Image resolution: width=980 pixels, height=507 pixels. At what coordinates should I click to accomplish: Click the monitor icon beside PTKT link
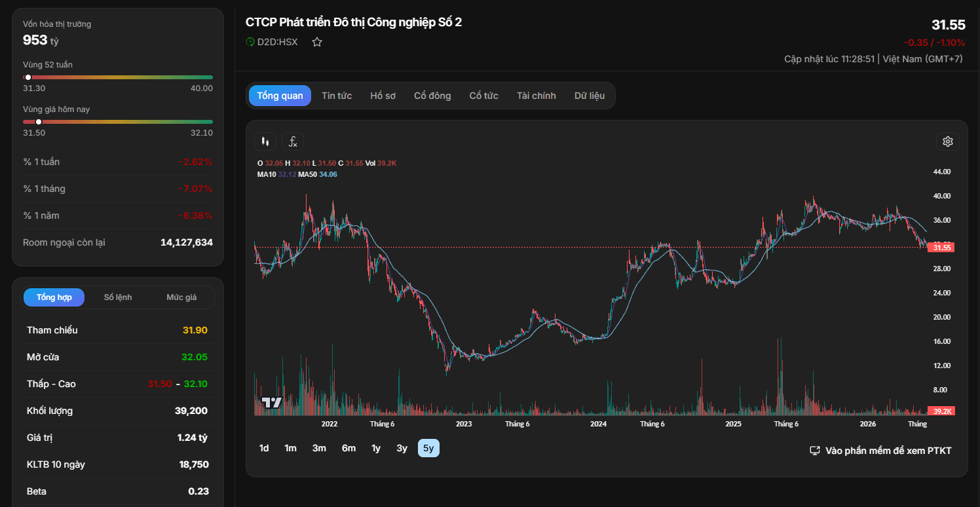[x=815, y=451]
